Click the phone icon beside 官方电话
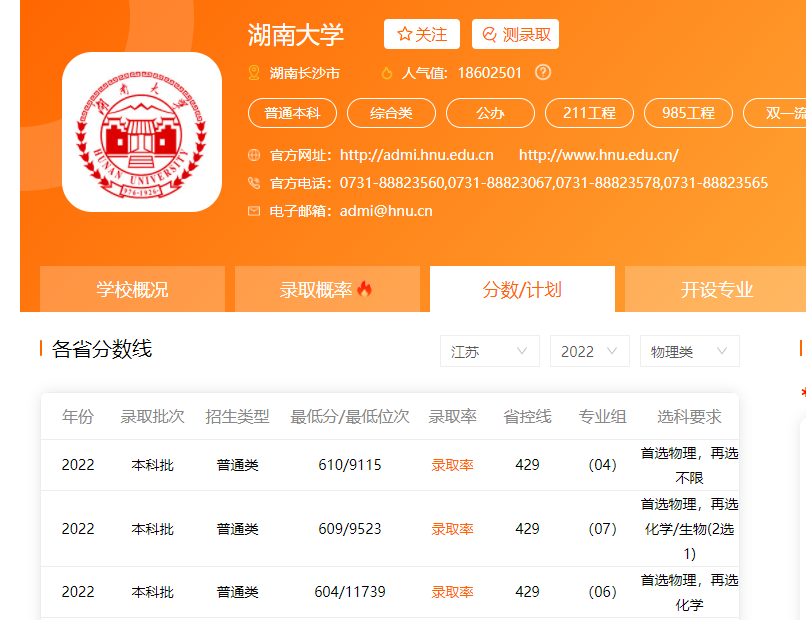Viewport: 806px width, 620px height. [254, 183]
